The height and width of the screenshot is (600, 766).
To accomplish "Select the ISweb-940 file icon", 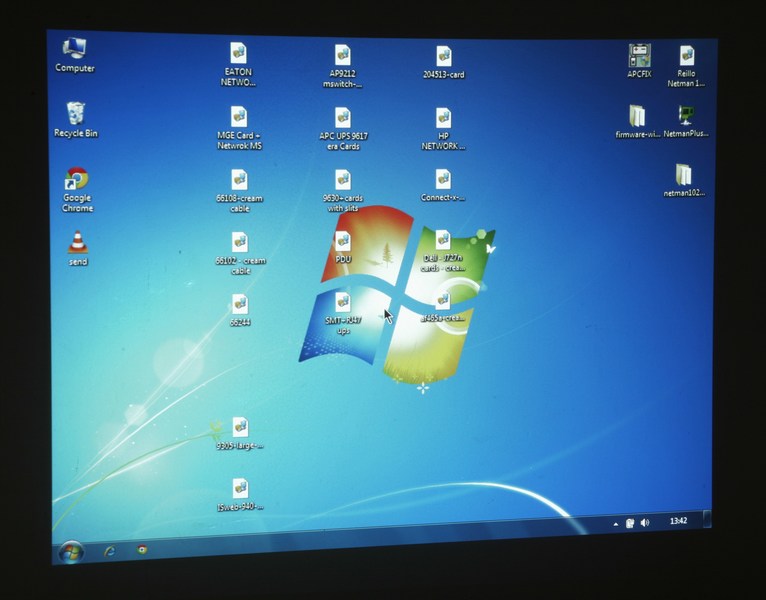I will [240, 494].
